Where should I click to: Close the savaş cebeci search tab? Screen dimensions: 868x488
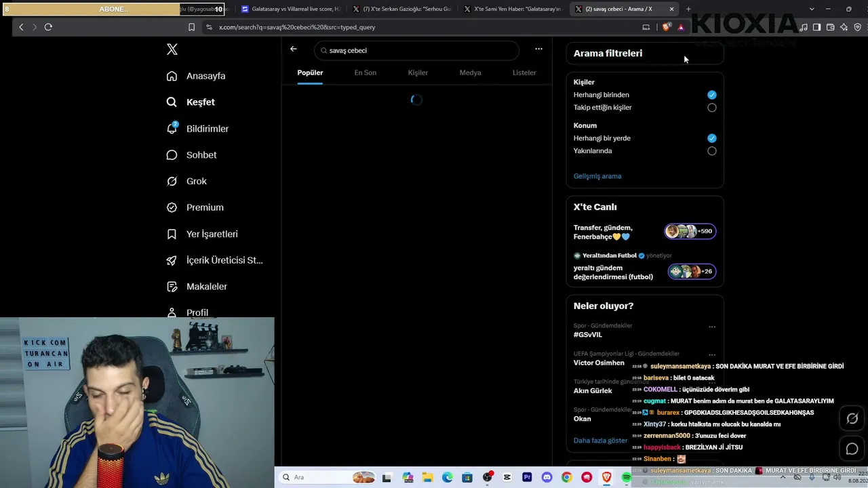tap(672, 9)
